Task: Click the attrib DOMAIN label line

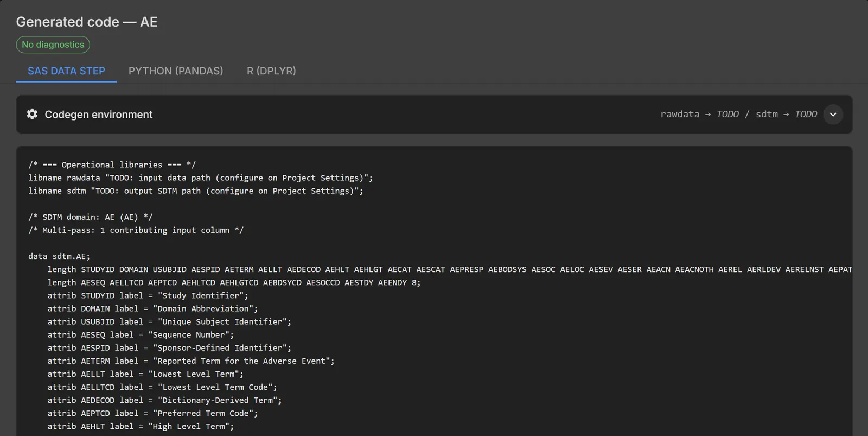Action: pos(152,308)
